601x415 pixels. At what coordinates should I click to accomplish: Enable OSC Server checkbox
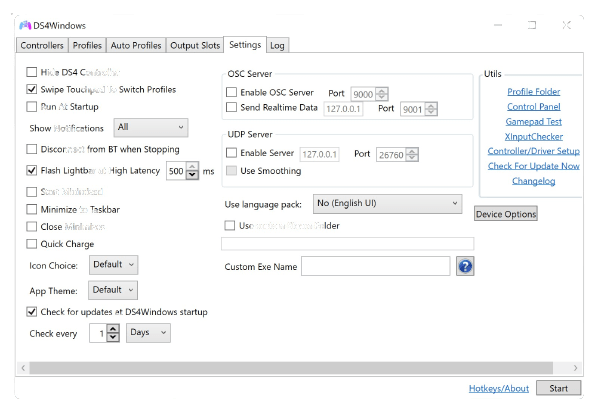(x=232, y=92)
